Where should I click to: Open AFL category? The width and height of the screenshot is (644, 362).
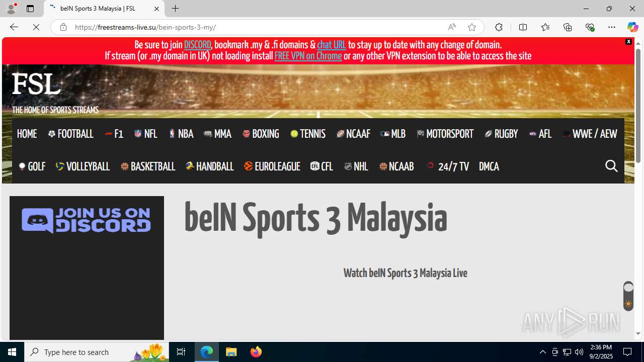pyautogui.click(x=540, y=134)
